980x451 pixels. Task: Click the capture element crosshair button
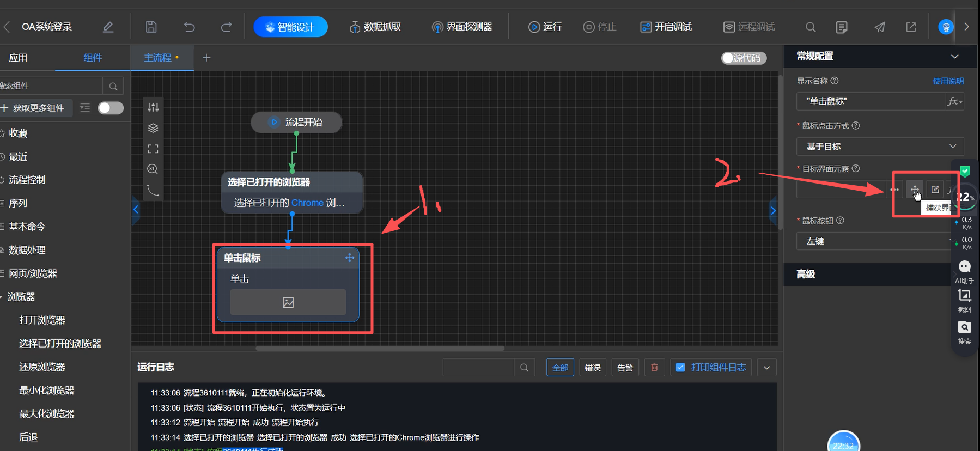915,190
